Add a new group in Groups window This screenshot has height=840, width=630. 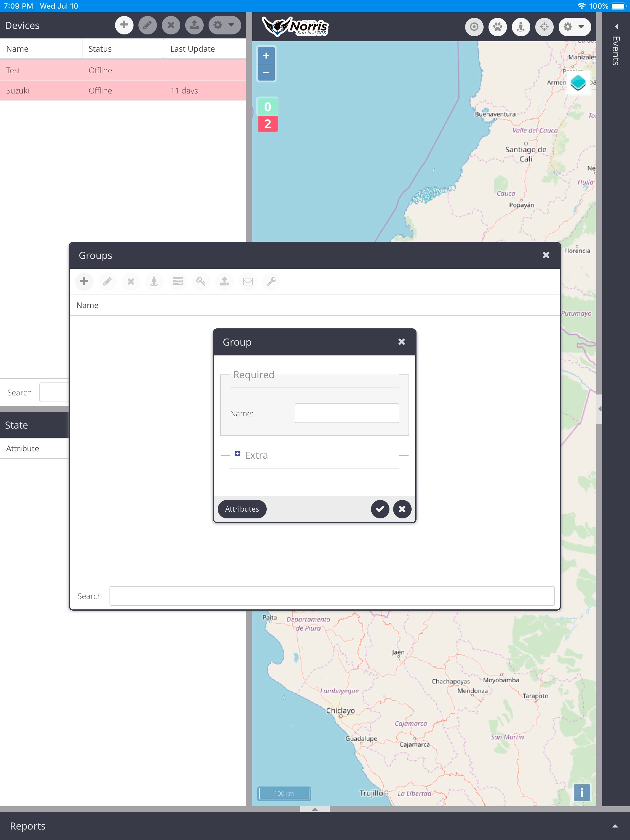click(x=84, y=281)
